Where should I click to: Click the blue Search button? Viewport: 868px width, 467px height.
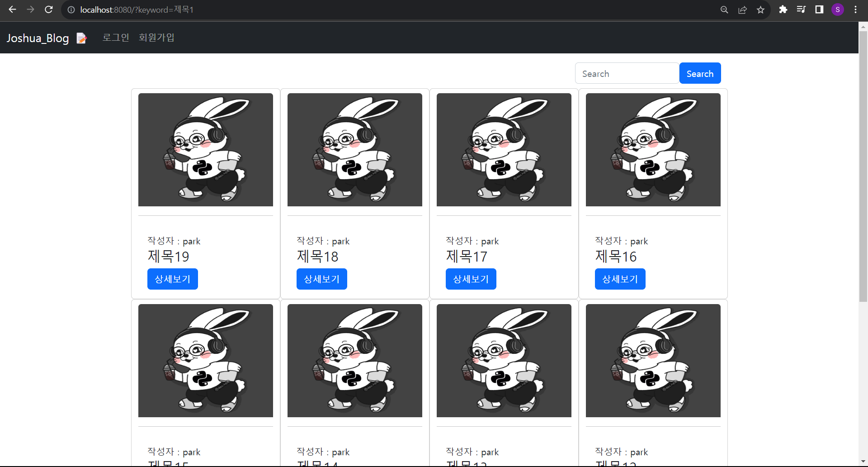[700, 73]
